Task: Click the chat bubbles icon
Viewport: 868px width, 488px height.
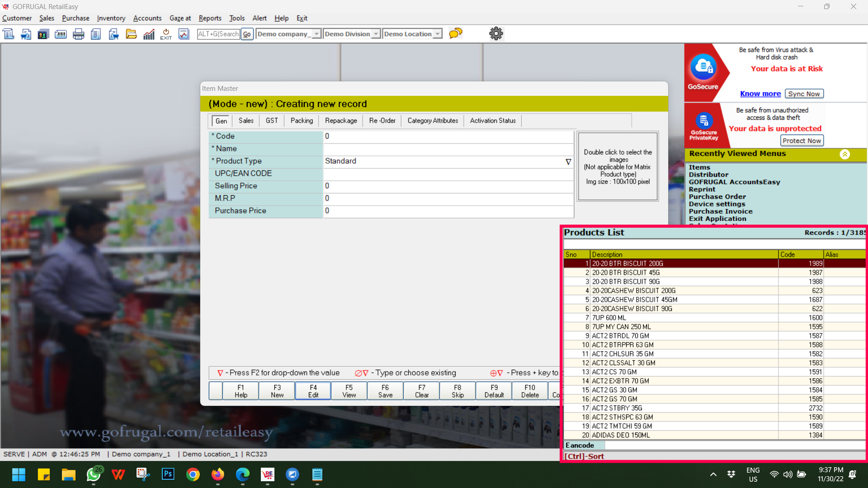Action: tap(455, 33)
